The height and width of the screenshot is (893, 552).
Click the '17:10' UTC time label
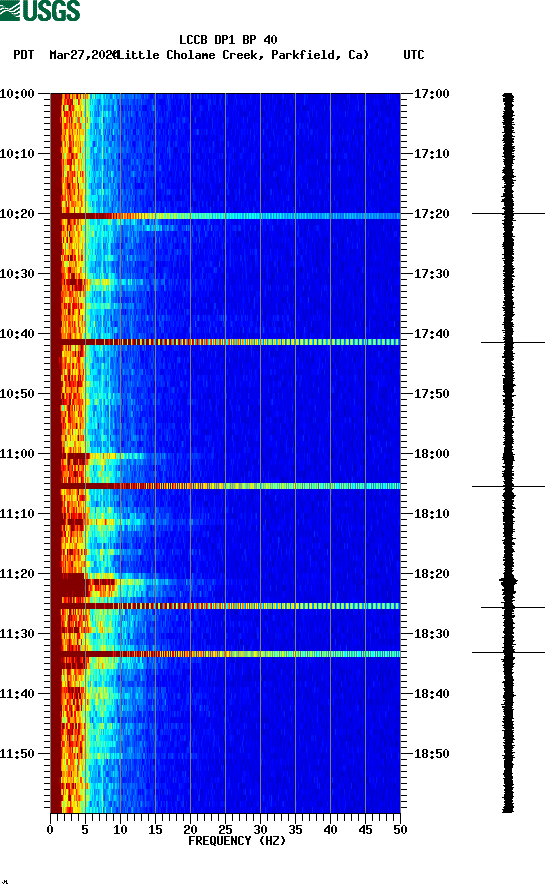(431, 154)
